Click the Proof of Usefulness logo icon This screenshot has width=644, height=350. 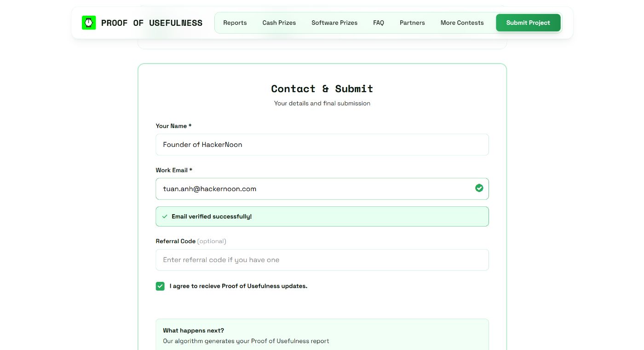(x=89, y=23)
